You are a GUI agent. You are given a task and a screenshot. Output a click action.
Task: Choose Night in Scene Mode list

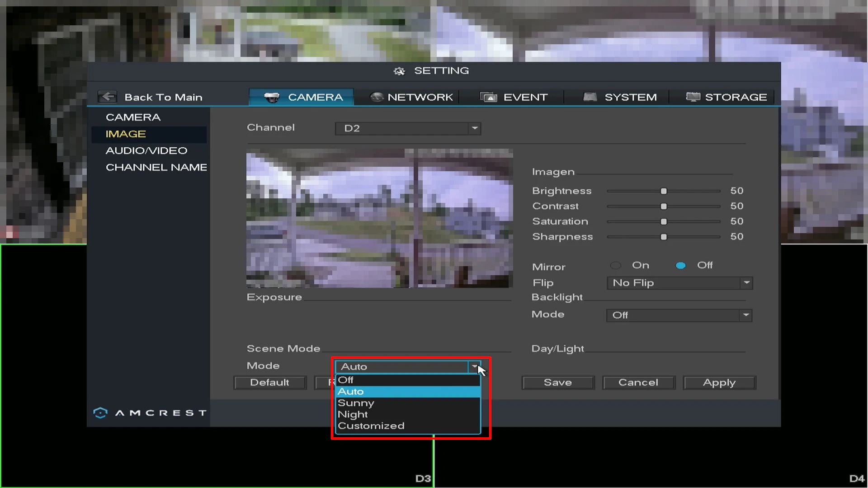coord(408,414)
